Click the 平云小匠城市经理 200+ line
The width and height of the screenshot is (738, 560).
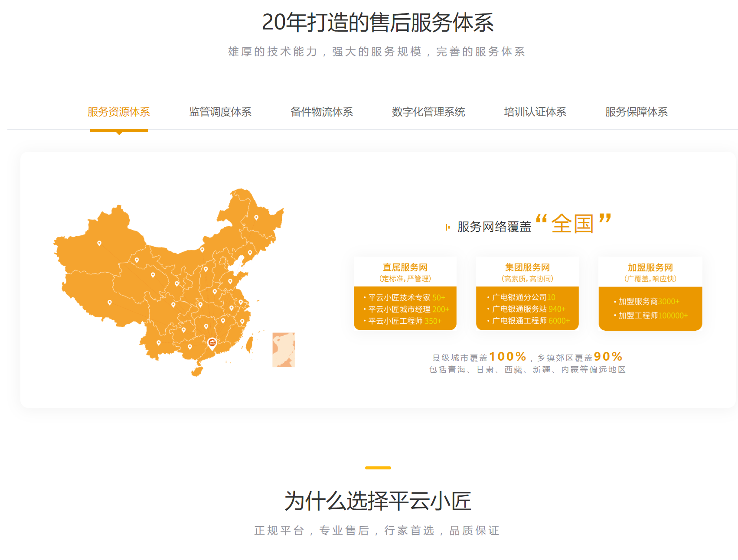tap(407, 309)
